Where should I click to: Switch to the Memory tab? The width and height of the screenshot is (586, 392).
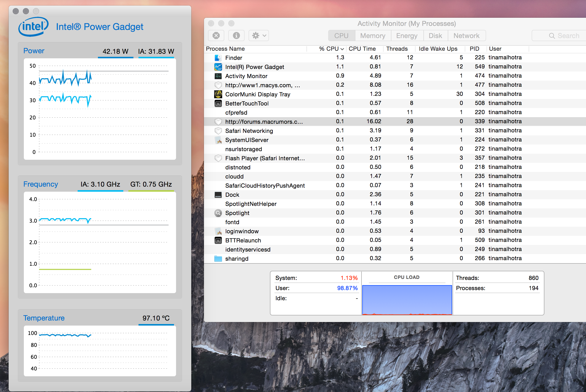point(373,35)
